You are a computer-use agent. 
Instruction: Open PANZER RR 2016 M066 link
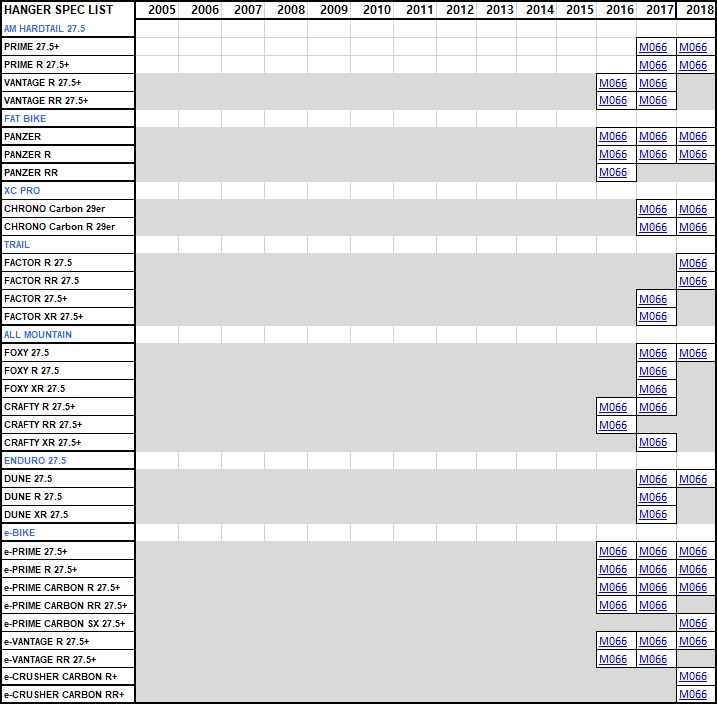pyautogui.click(x=613, y=172)
